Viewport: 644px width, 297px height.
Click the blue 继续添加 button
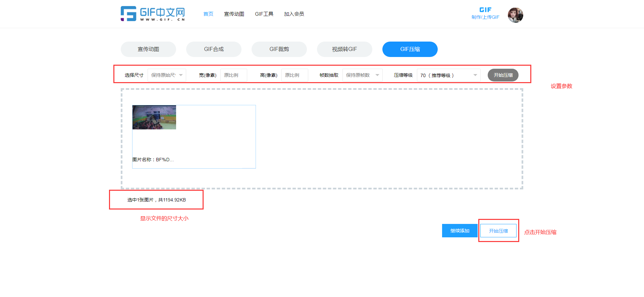tap(460, 231)
